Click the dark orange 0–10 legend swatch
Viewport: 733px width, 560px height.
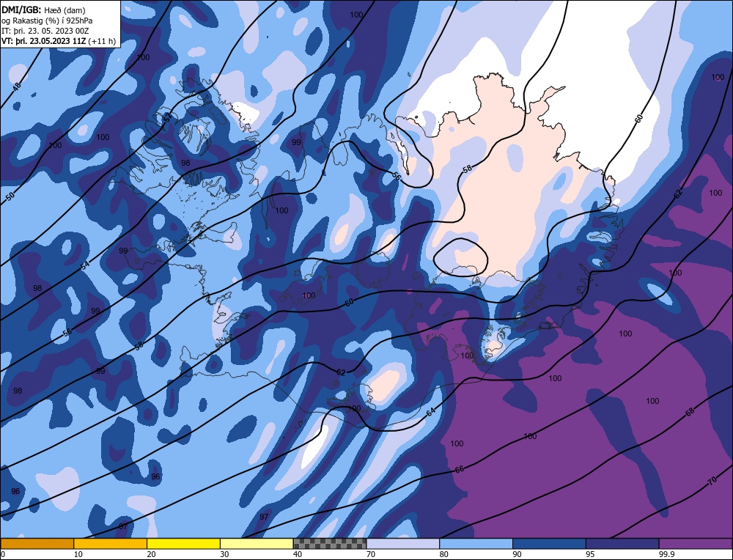tap(37, 543)
